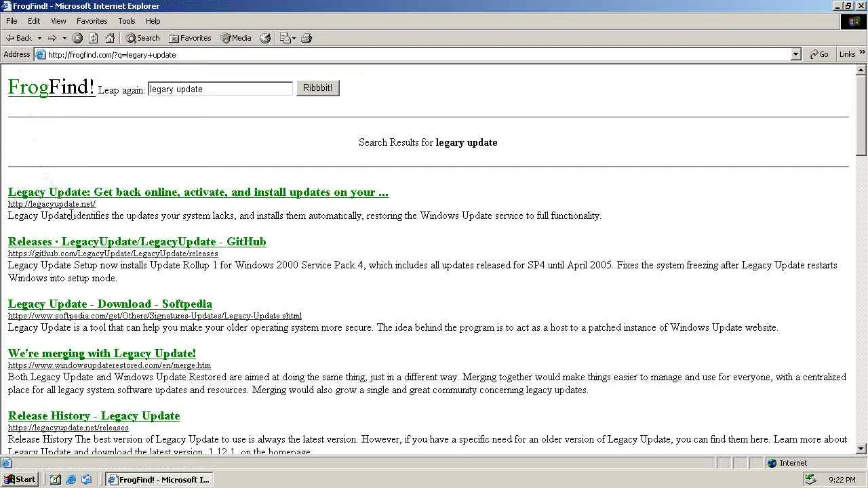Open the Favorites pane from toolbar

point(191,38)
